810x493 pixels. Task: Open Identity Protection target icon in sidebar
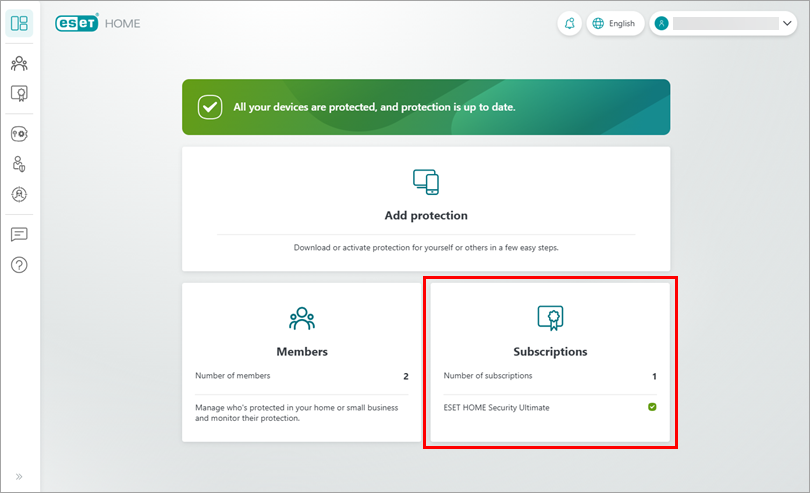point(19,194)
